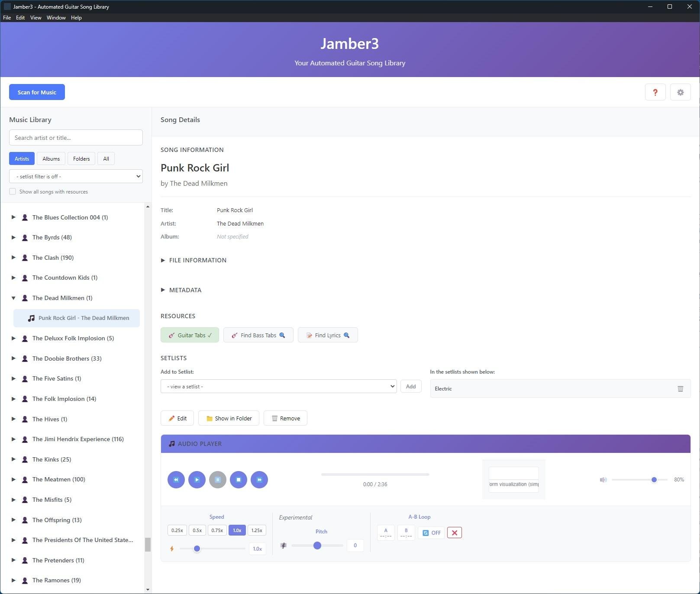Clear A-B loop with red X button
Viewport: 700px width, 594px height.
(x=454, y=533)
